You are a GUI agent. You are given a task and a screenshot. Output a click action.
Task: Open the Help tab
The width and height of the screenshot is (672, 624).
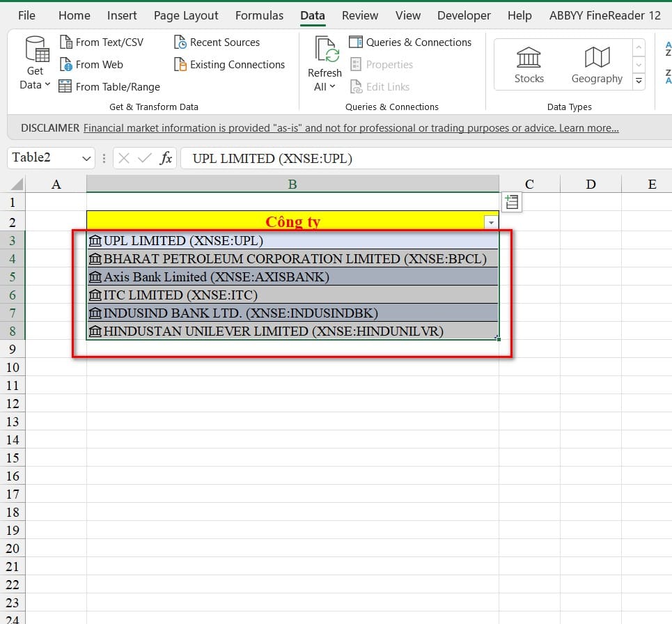click(x=519, y=15)
